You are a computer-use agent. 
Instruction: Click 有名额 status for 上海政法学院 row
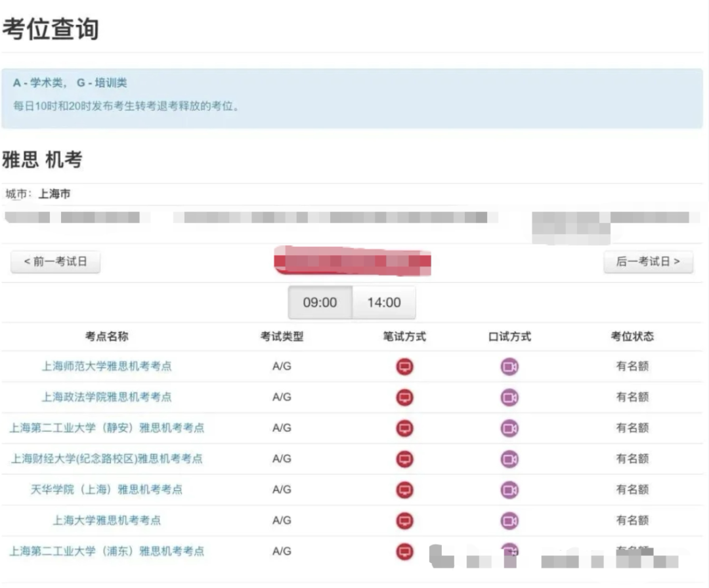[632, 397]
